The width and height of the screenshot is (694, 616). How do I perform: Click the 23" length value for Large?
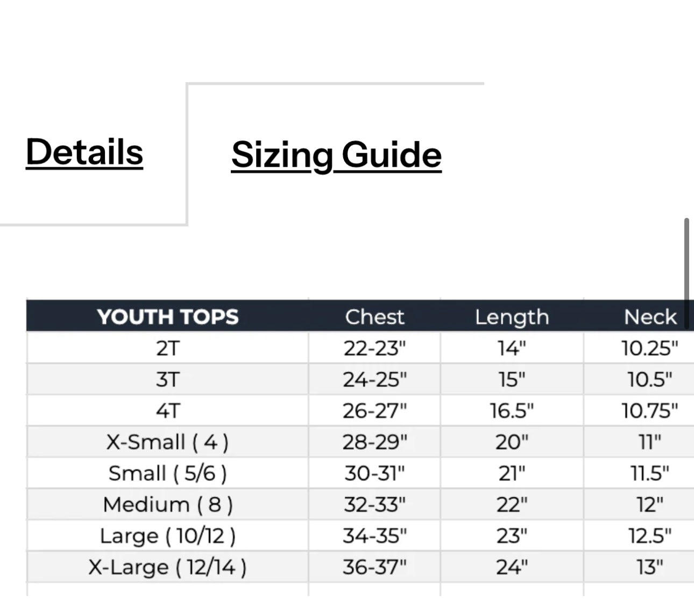(511, 535)
